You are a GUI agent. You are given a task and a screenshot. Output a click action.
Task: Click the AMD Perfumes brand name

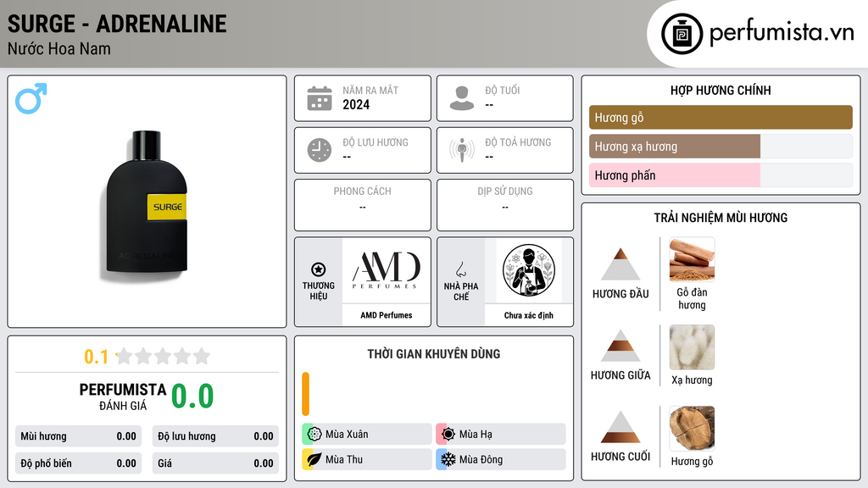point(387,315)
